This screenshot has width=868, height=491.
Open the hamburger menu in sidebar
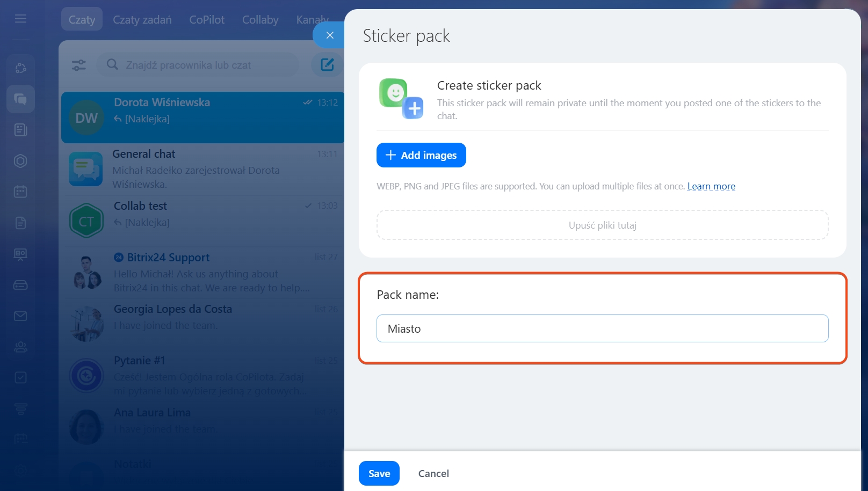(20, 19)
